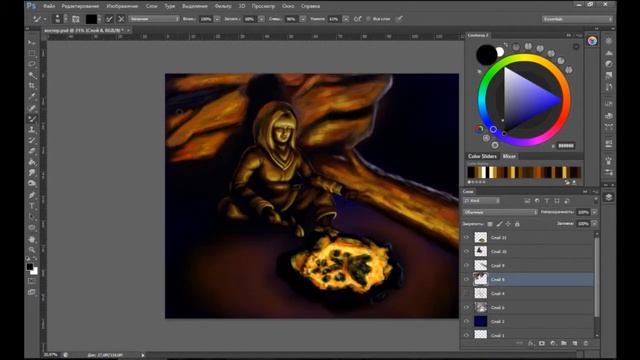Image resolution: width=640 pixels, height=360 pixels.
Task: Open the Flow 63% value slider arrow
Action: (x=346, y=19)
